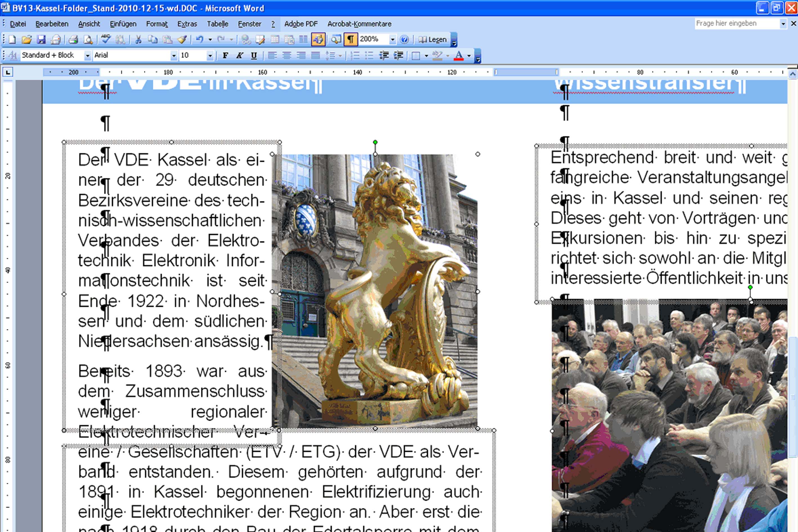This screenshot has width=798, height=532.
Task: Align text right
Action: [301, 55]
